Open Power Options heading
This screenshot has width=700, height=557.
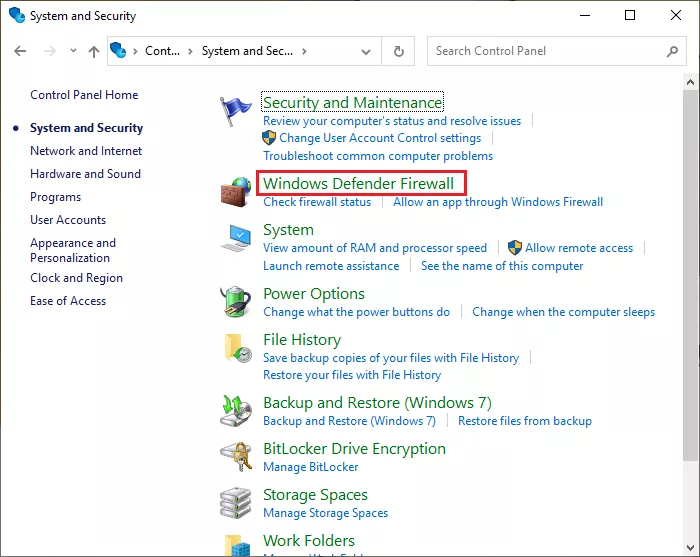coord(314,294)
